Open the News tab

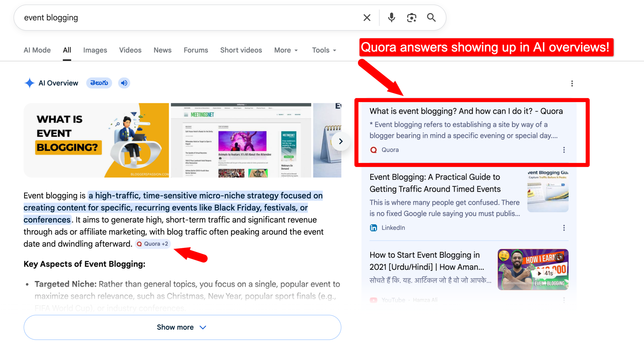tap(163, 50)
